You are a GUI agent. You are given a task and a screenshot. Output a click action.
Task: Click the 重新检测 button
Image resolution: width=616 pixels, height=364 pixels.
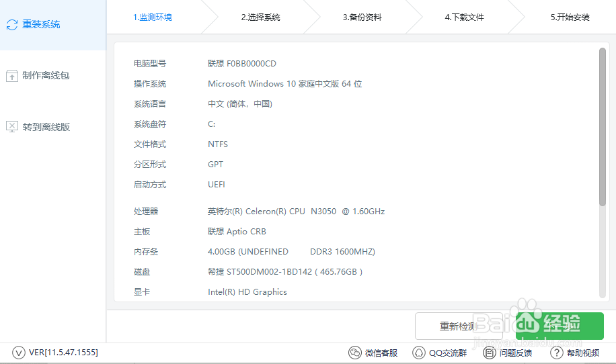(459, 326)
